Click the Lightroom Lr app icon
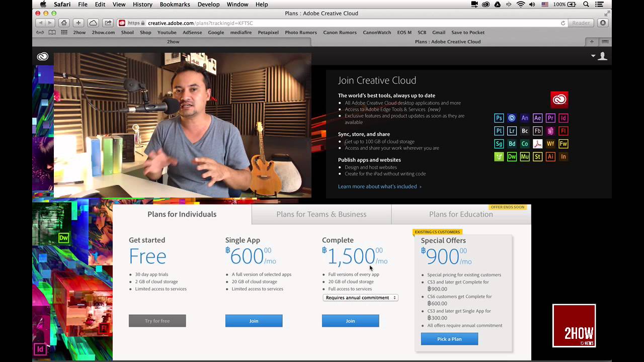 coord(512,131)
